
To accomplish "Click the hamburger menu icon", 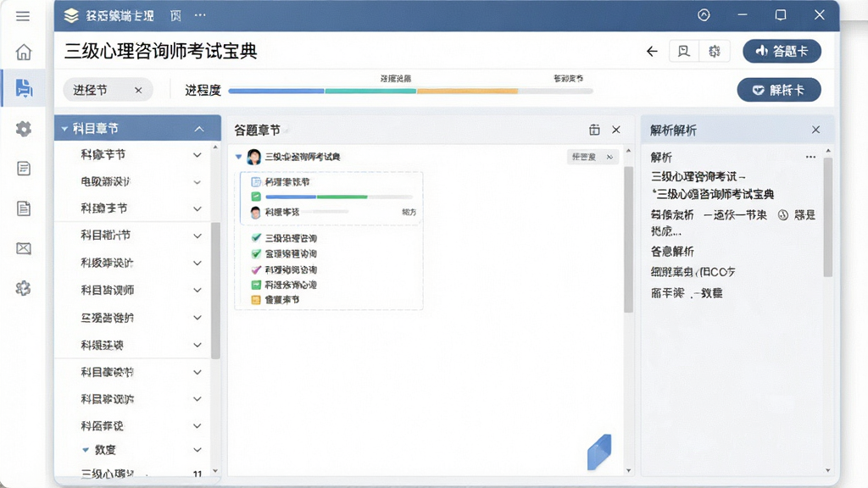I will 23,16.
